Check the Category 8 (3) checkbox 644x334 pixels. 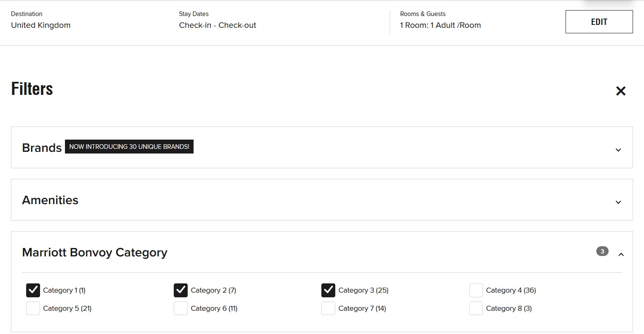pos(476,308)
